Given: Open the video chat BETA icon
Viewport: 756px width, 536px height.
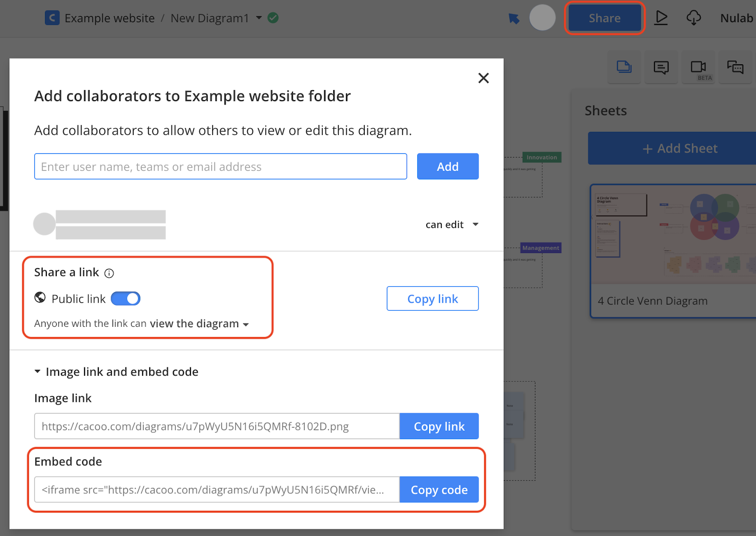Looking at the screenshot, I should coord(698,67).
